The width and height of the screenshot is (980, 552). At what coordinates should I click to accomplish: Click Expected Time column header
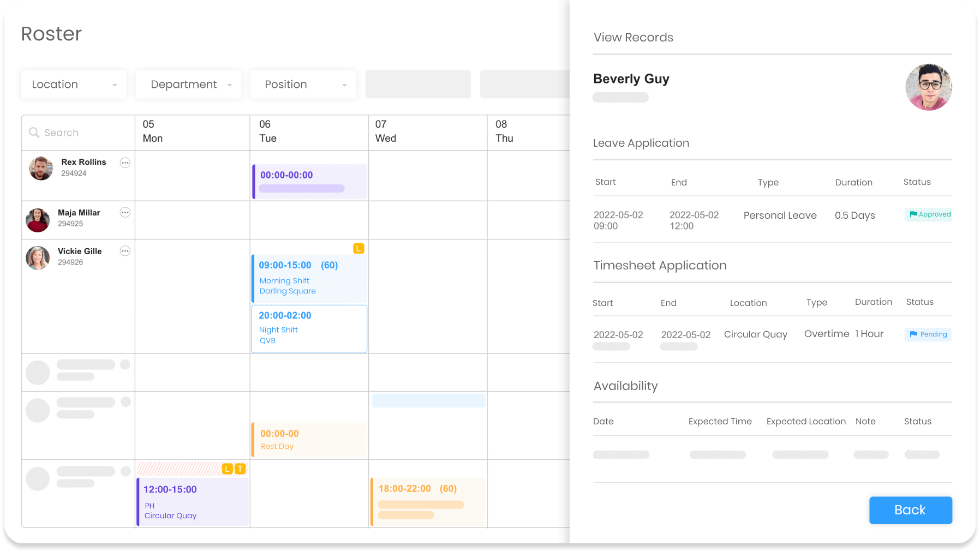(x=720, y=422)
